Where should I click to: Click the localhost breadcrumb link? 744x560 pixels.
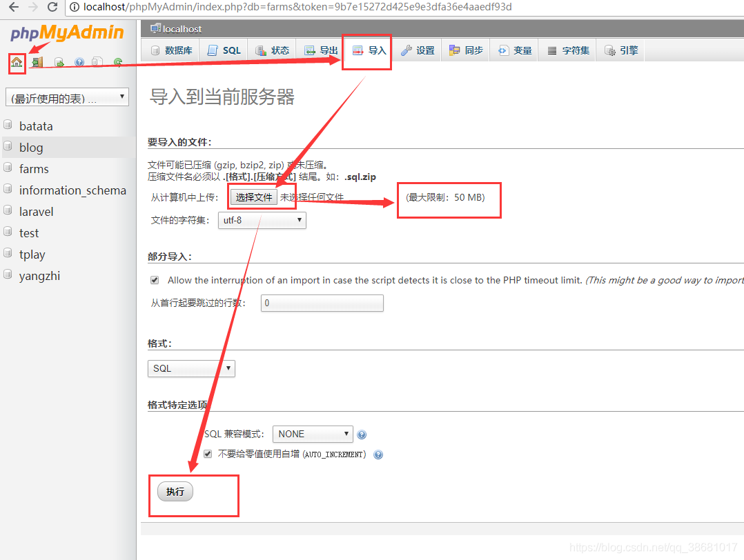click(182, 29)
